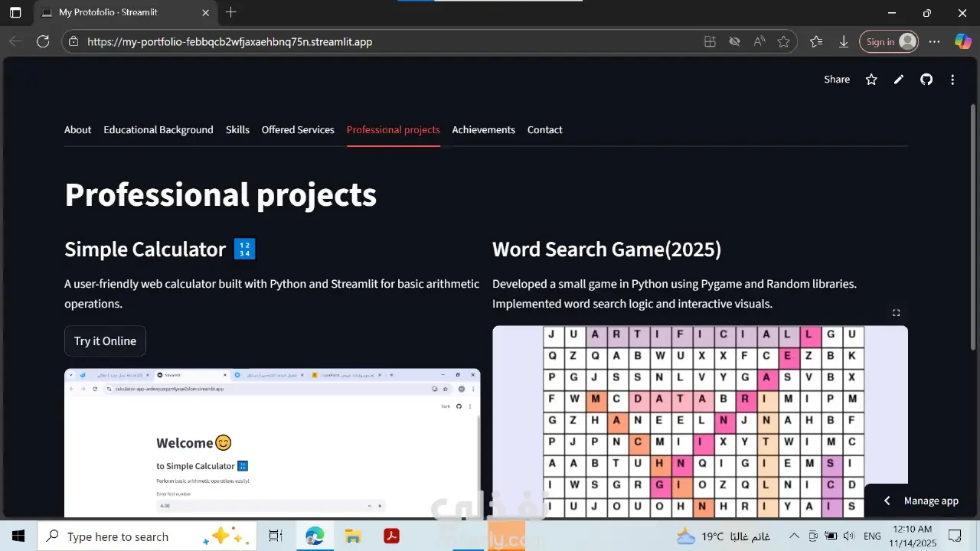This screenshot has height=551, width=980.
Task: Click the Edge icon in the taskbar
Action: 315,536
